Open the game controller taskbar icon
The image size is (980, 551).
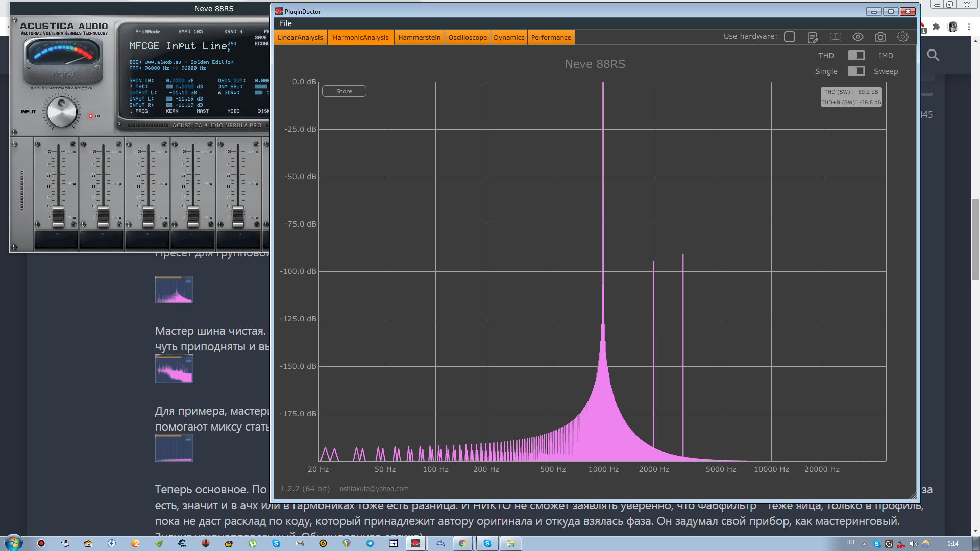coord(300,543)
